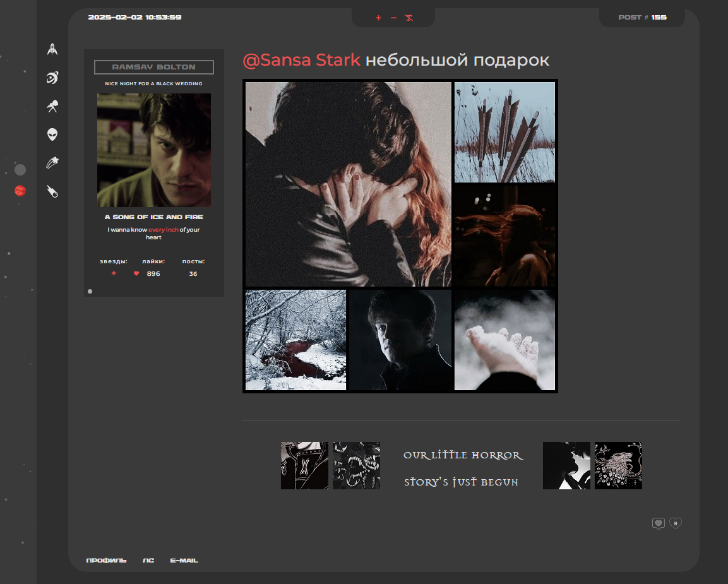728x584 pixels.
Task: Toggle the crossed-out T font icon
Action: coord(409,18)
